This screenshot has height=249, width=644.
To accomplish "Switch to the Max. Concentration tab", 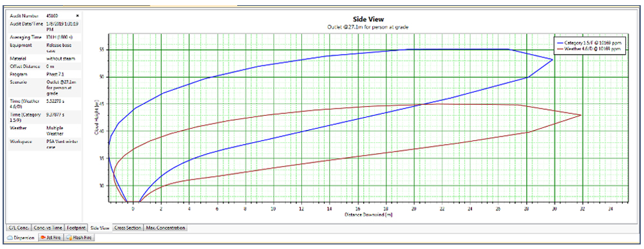I will click(165, 228).
